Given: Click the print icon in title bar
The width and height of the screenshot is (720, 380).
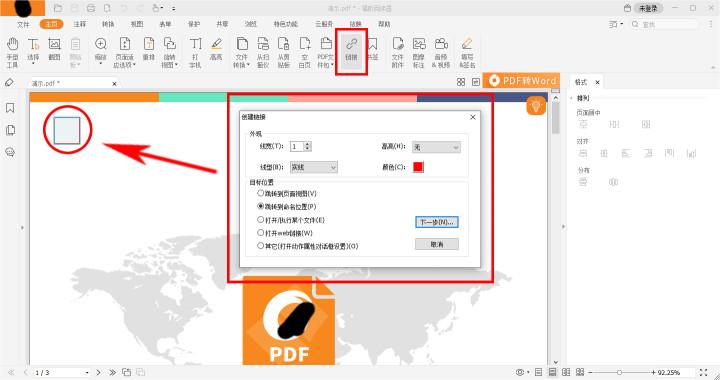Looking at the screenshot, I should tap(91, 8).
